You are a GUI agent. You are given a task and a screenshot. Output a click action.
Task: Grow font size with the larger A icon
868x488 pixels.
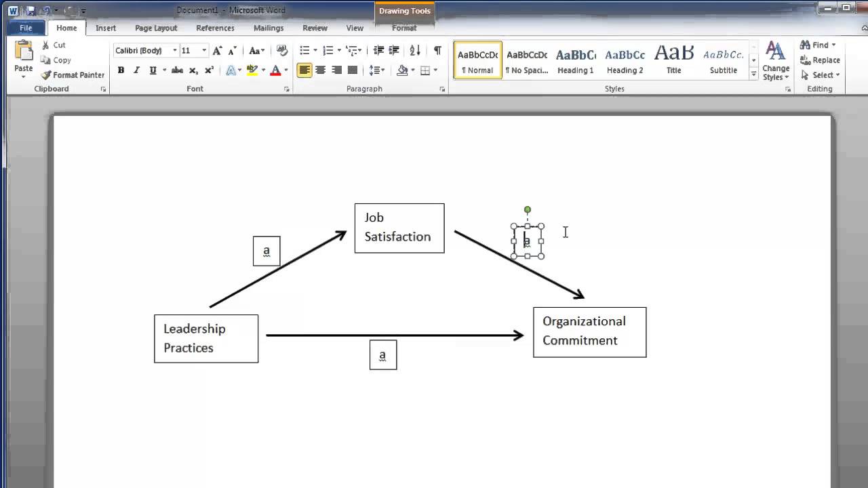click(217, 51)
